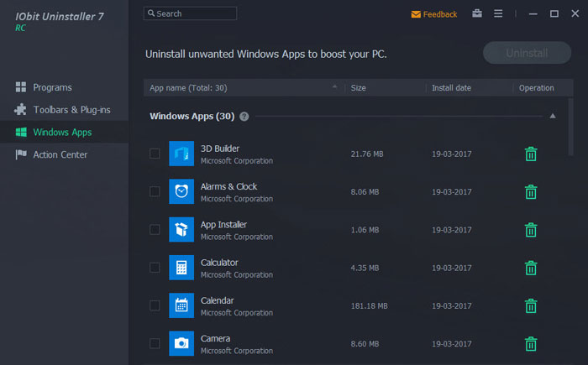588x365 pixels.
Task: Uninstall App Installer via its trash icon
Action: point(531,230)
